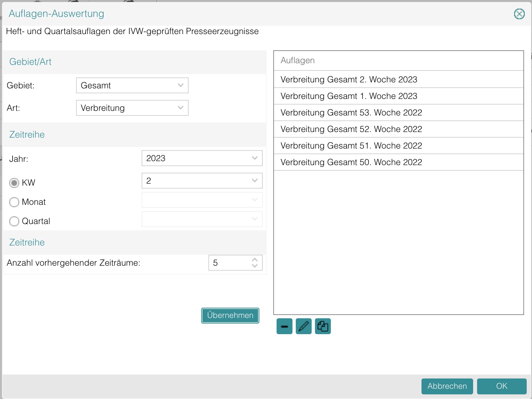Decrease Anzahl vorhergehender Zeiträume with down arrow
Image resolution: width=532 pixels, height=399 pixels.
tap(255, 266)
